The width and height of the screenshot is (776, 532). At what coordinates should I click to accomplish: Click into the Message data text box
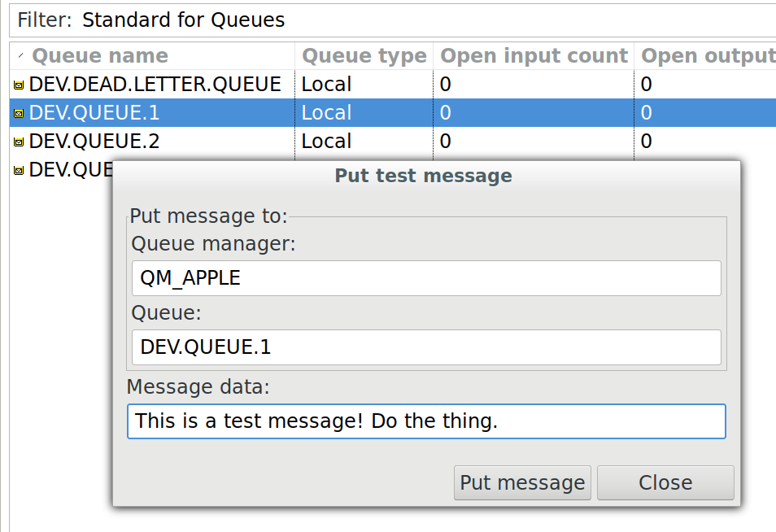point(425,421)
